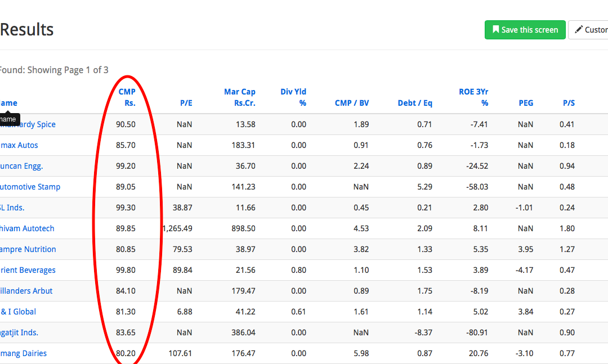Click the 'Showing Page 1 of 3' text
The image size is (608, 364).
click(68, 70)
